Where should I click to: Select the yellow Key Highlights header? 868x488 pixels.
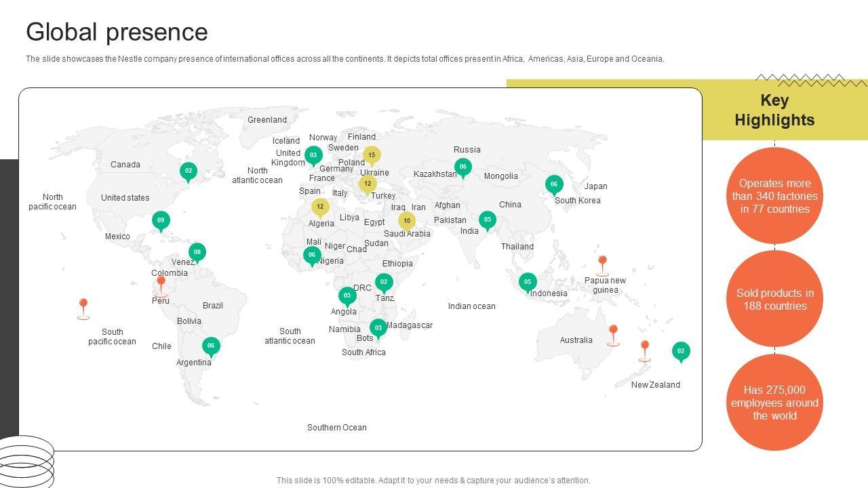774,110
